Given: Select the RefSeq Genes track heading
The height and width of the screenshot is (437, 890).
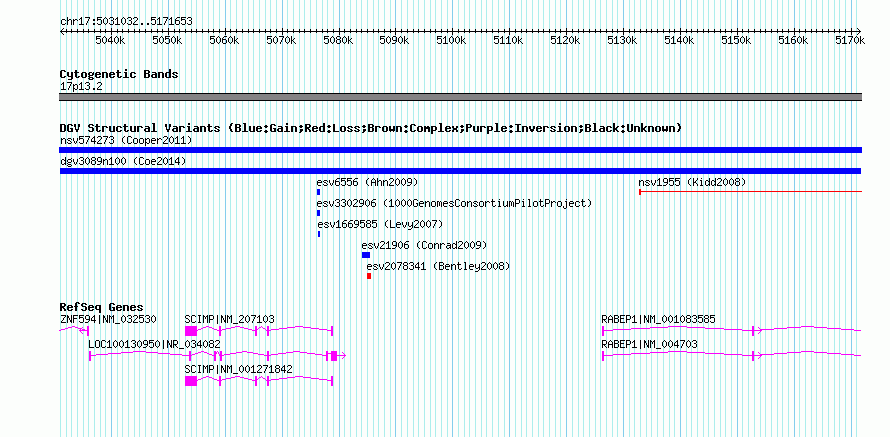Looking at the screenshot, I should (x=101, y=307).
